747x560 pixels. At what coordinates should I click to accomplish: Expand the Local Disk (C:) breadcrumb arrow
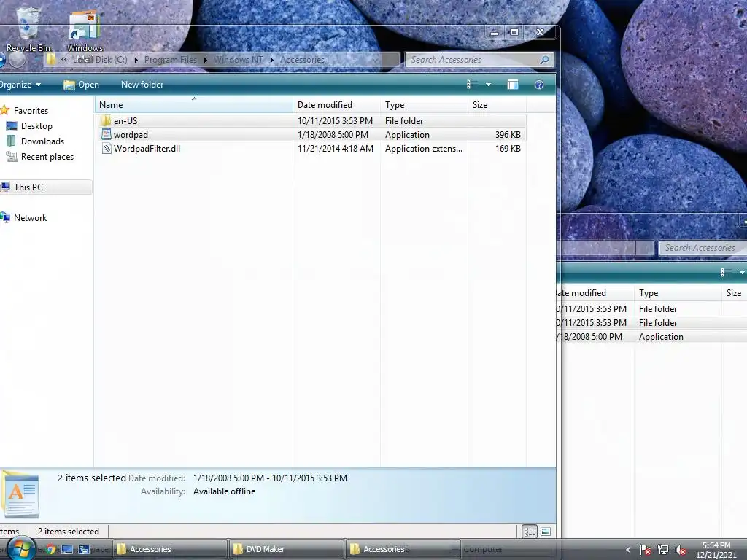(136, 60)
